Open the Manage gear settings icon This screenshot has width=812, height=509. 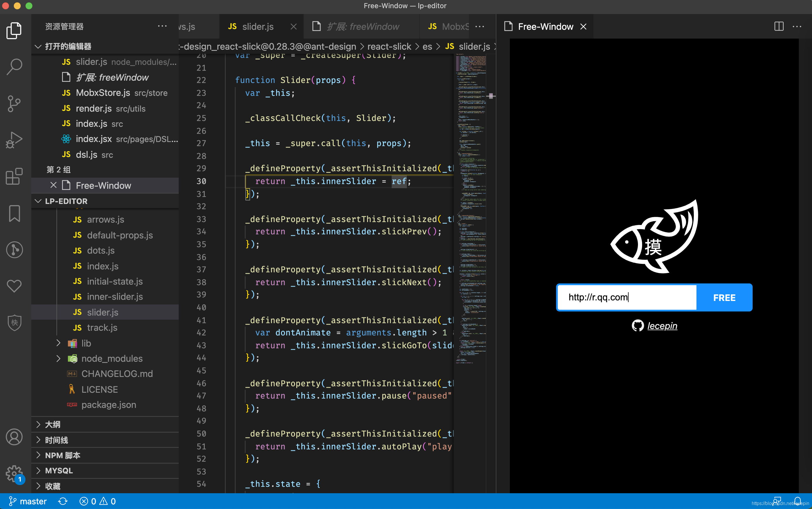coord(14,474)
